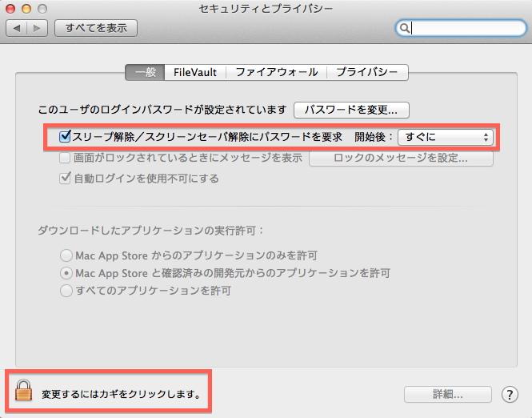Click the パスワードを変更 button
Image resolution: width=532 pixels, height=418 pixels.
click(x=351, y=109)
